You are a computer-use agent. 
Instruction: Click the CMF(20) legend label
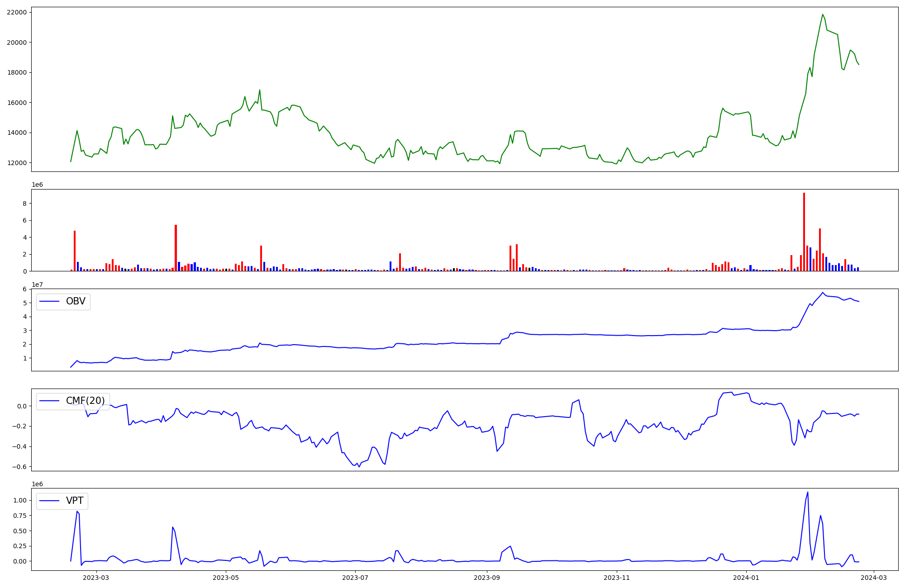85,401
